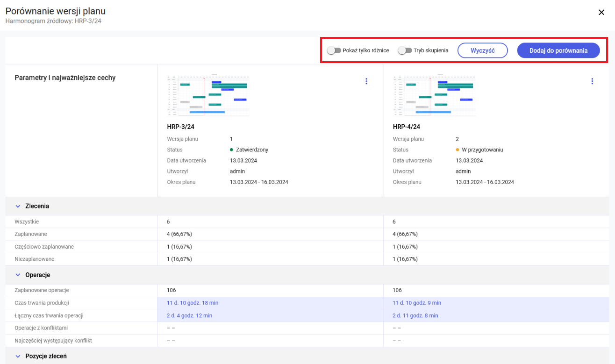Click the 'Wyczyść' button

coord(482,50)
